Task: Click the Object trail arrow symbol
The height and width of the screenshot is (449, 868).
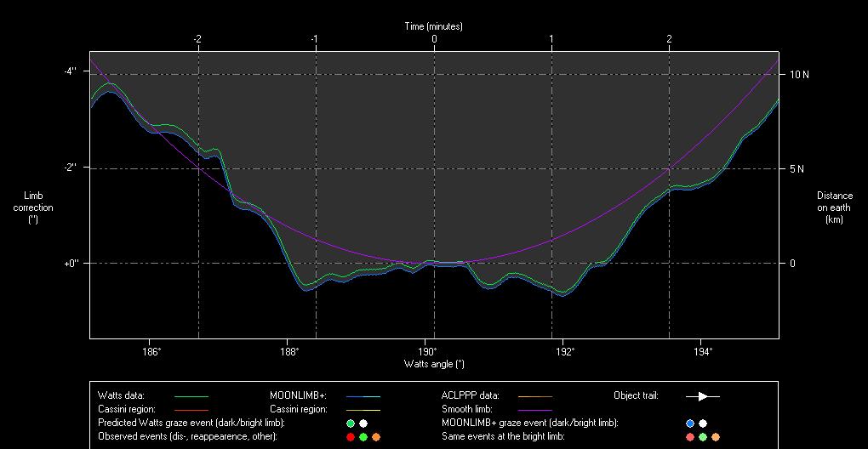Action: 703,395
